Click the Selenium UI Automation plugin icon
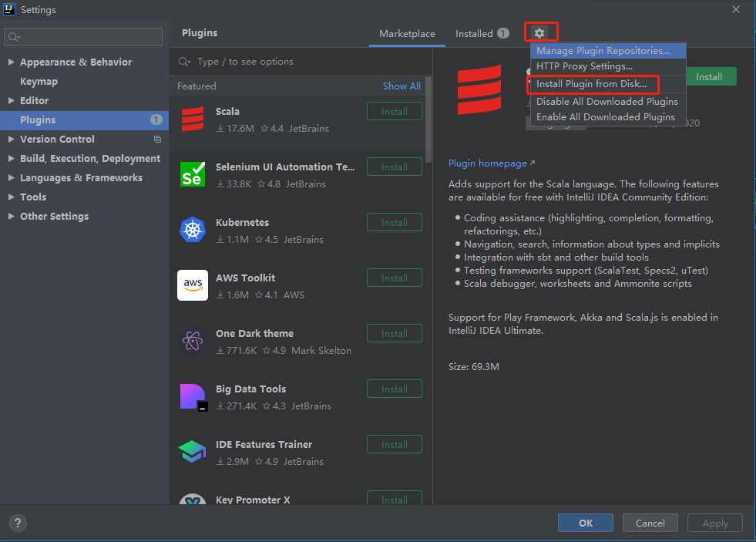This screenshot has height=542, width=756. (x=194, y=174)
